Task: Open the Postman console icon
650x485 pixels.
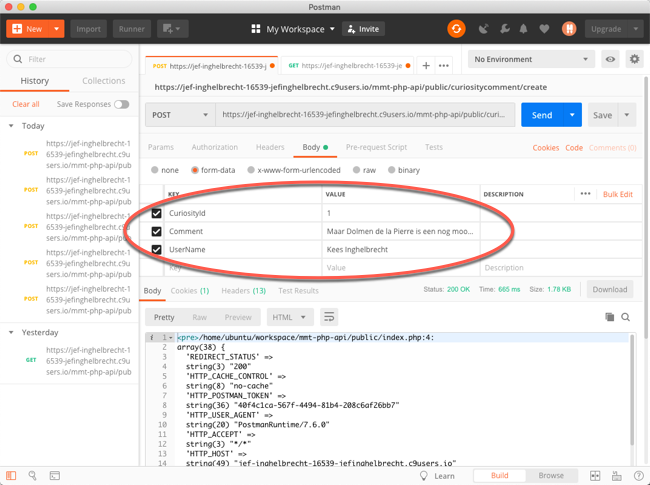Action: point(55,475)
